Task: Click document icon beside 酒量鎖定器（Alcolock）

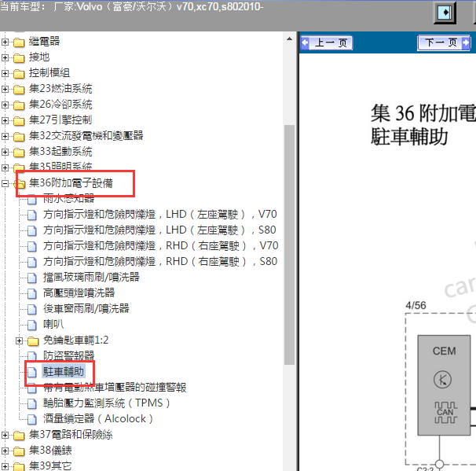Action: 32,419
